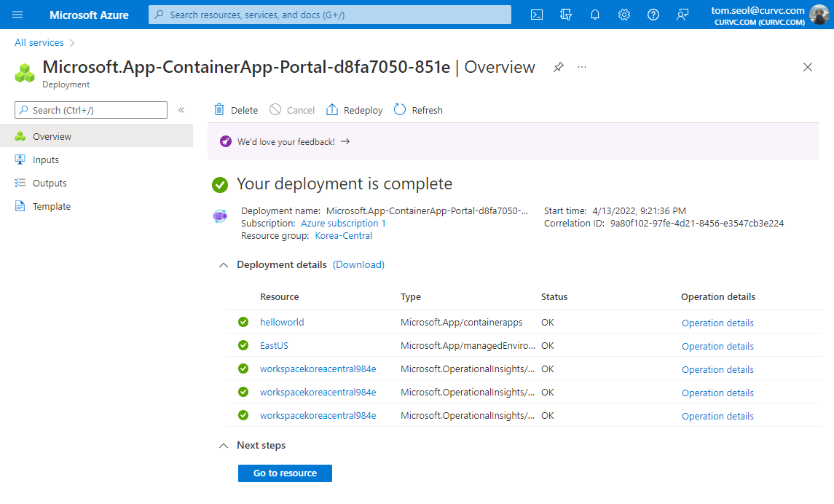
Task: Collapse the Deployment details section
Action: coord(224,265)
